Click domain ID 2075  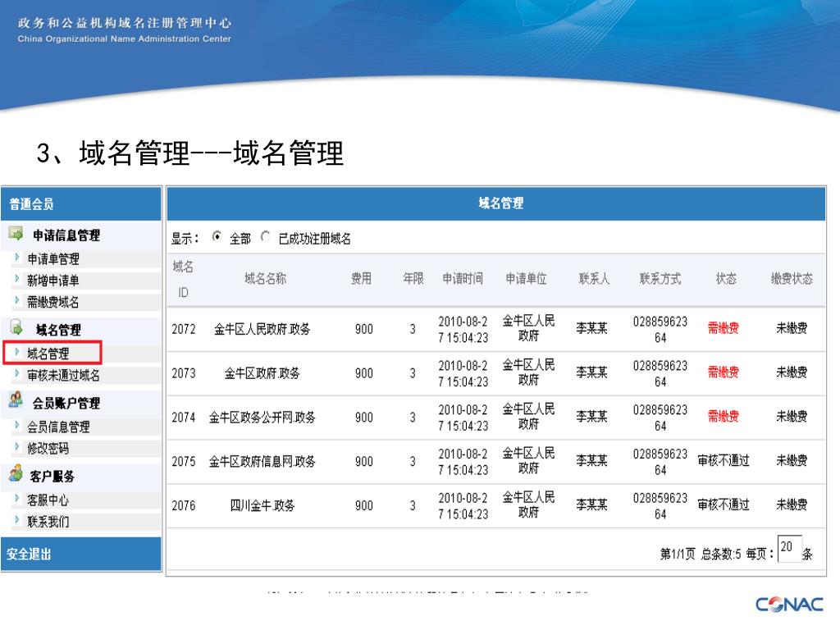pyautogui.click(x=183, y=461)
